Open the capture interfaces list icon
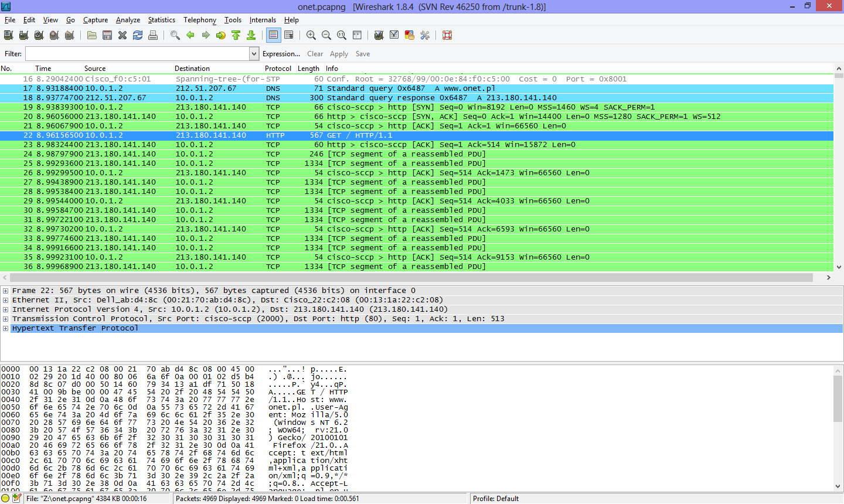This screenshot has height=504, width=844. (x=9, y=35)
